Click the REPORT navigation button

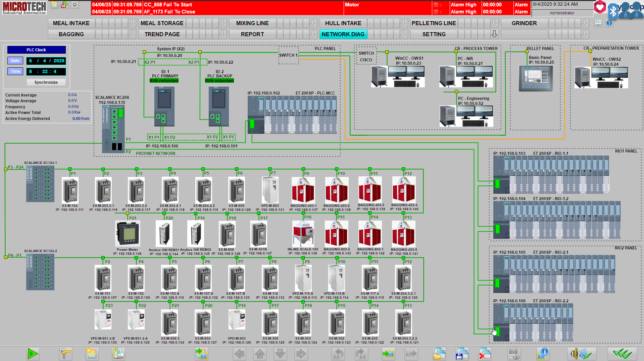click(252, 34)
